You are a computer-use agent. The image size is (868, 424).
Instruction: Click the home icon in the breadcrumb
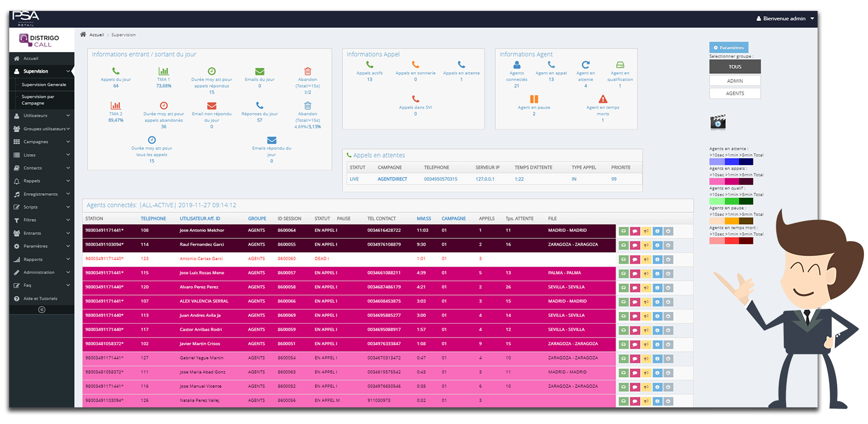[x=83, y=35]
